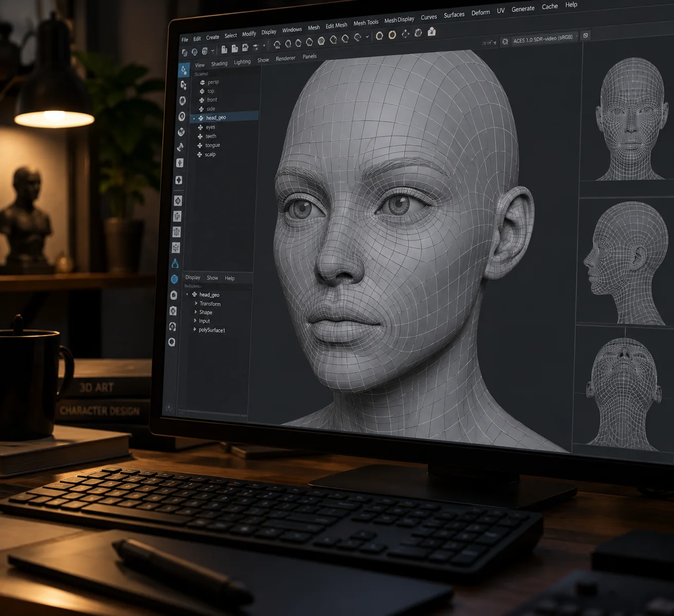674x616 pixels.
Task: Click the front-view head wireframe thumbnail
Action: coord(631,119)
